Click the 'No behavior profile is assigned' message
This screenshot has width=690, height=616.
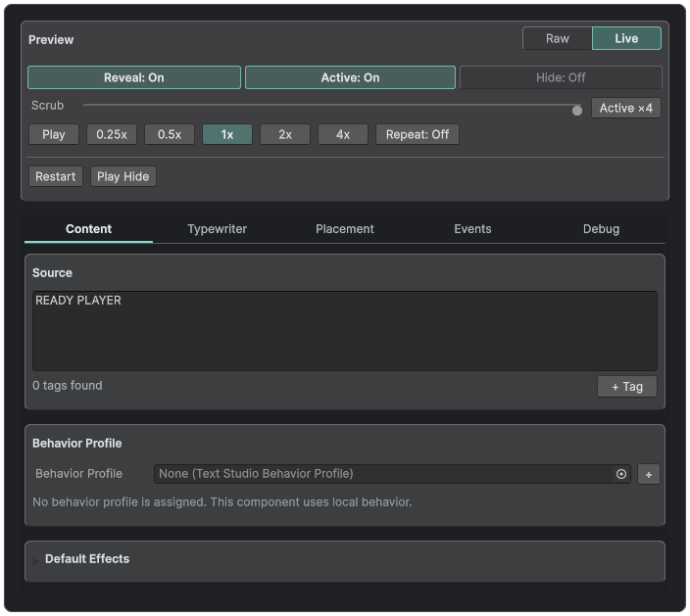(222, 502)
